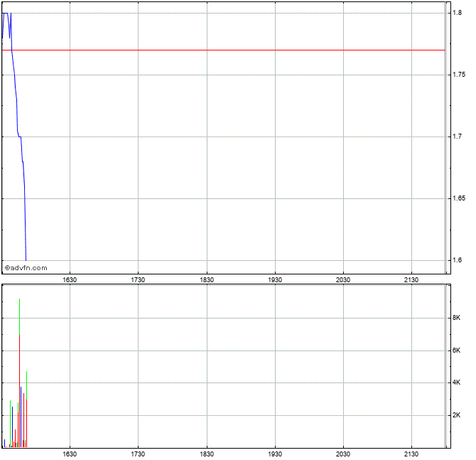Screen dimensions: 476x460
Task: Click the 1.8 price axis label
Action: (458, 13)
